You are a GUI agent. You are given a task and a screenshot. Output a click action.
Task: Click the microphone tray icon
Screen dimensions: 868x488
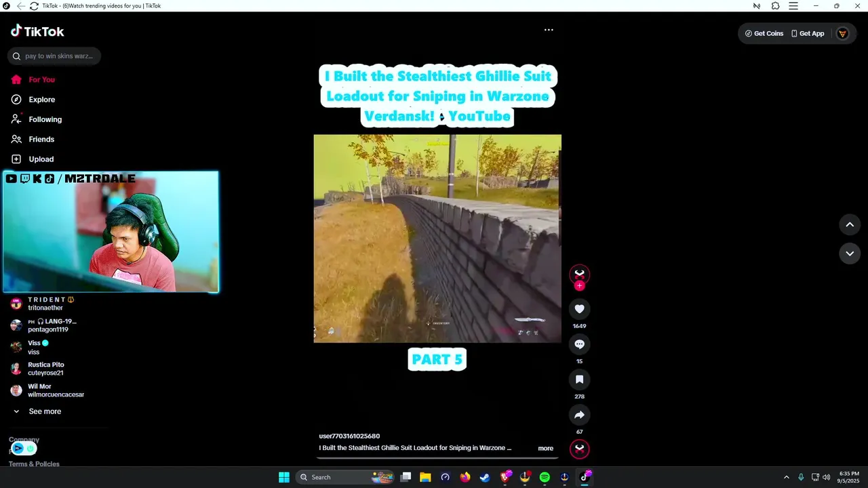[x=801, y=477]
